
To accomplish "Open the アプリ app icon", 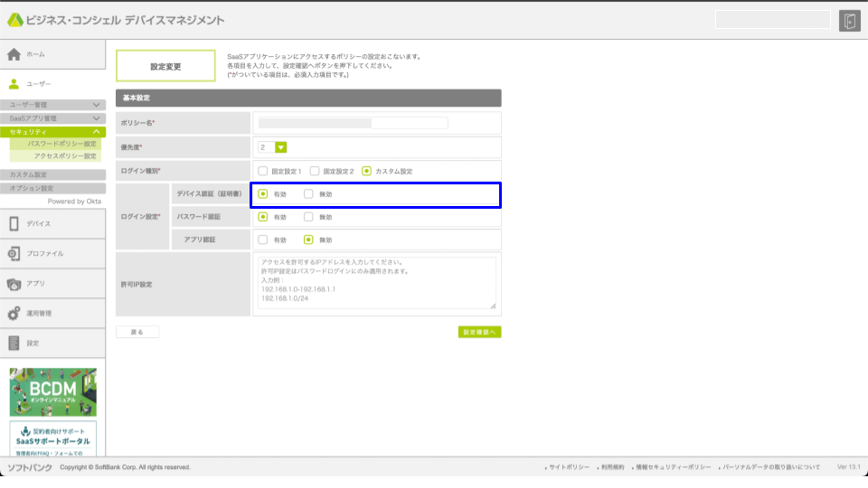I will coord(14,283).
